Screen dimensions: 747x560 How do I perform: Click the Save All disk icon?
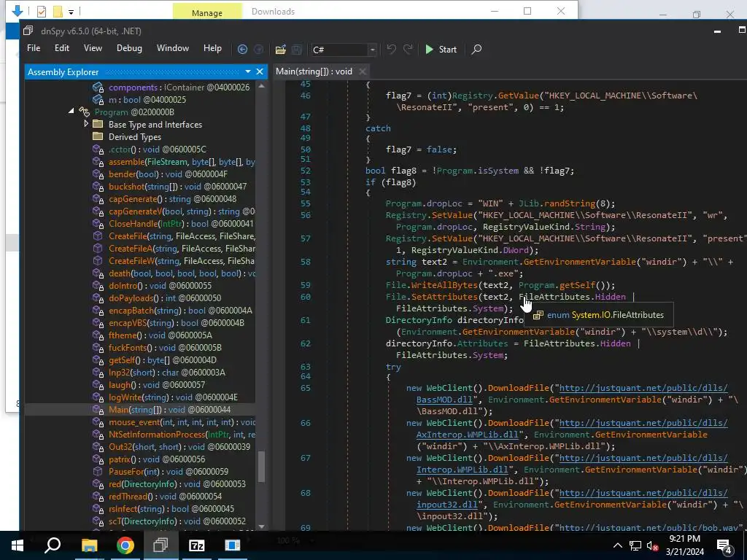point(296,49)
